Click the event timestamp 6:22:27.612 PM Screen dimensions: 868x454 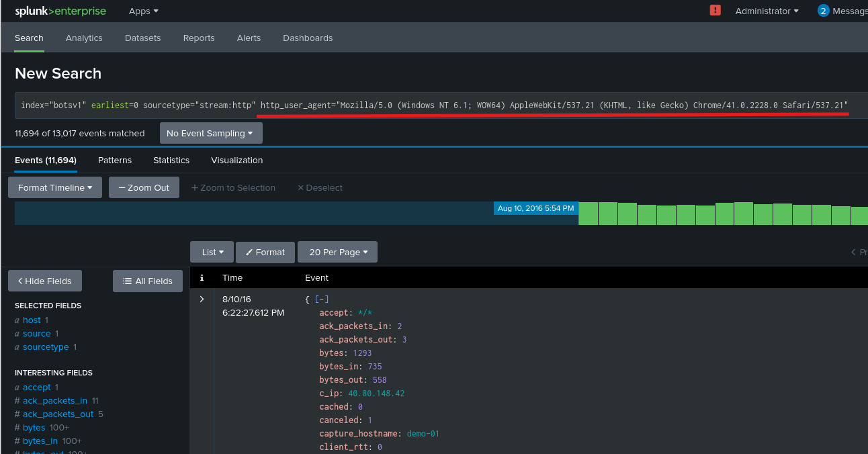pyautogui.click(x=253, y=312)
